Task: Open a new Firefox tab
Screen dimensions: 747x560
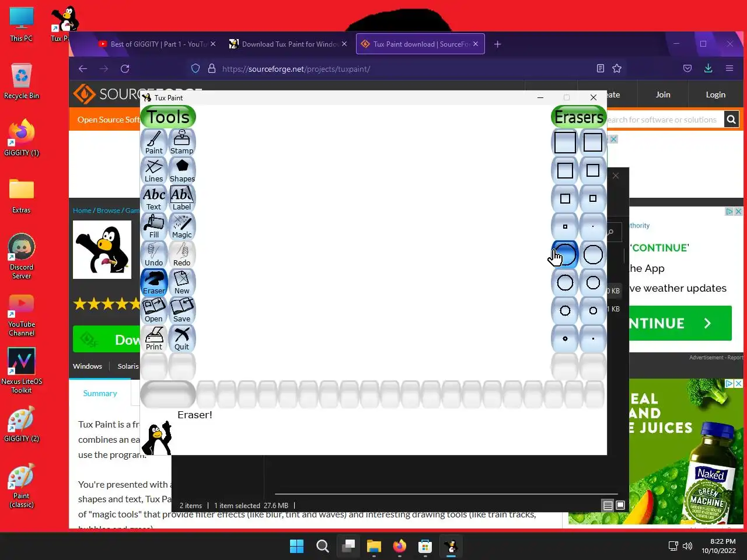Action: pos(497,44)
